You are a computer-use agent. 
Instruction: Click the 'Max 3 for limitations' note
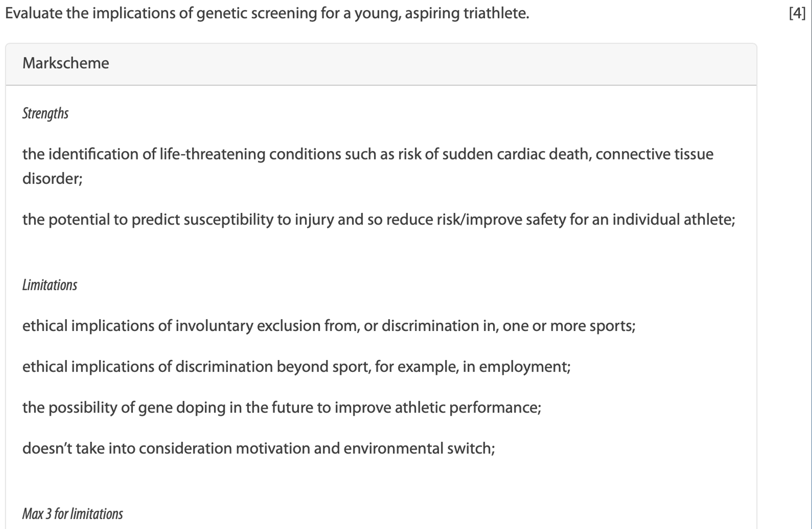[x=73, y=514]
